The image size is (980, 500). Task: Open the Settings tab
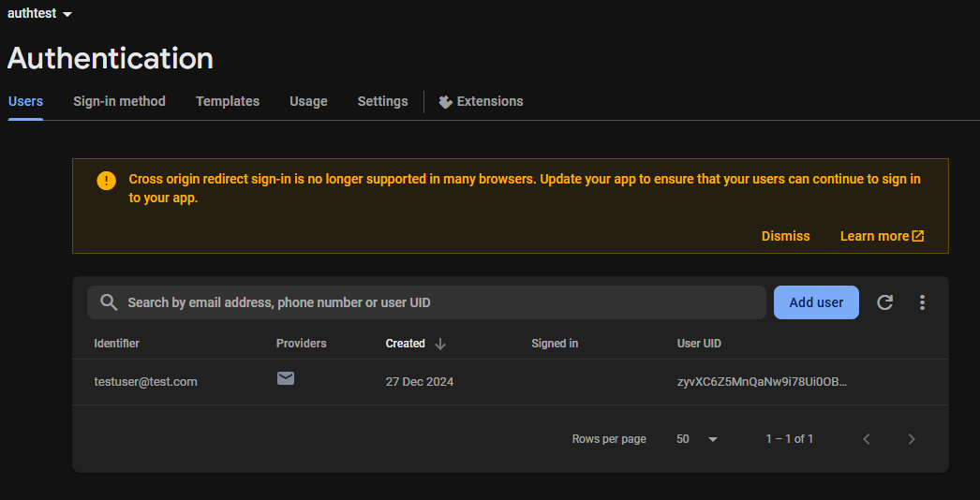tap(382, 101)
